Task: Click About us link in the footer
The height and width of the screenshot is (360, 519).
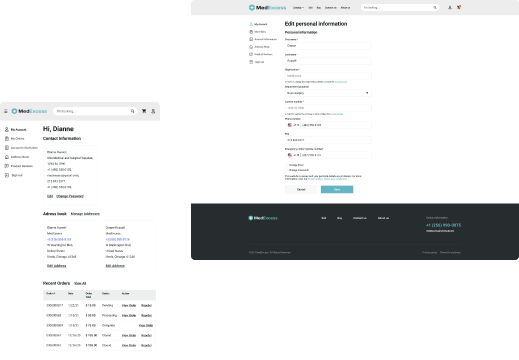Action: [383, 218]
